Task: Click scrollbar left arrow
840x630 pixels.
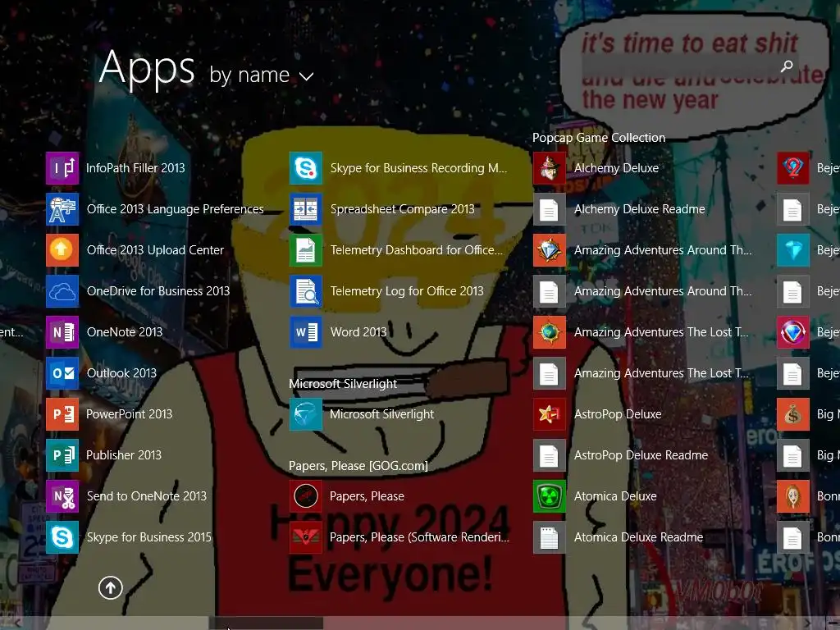Action: [18, 623]
